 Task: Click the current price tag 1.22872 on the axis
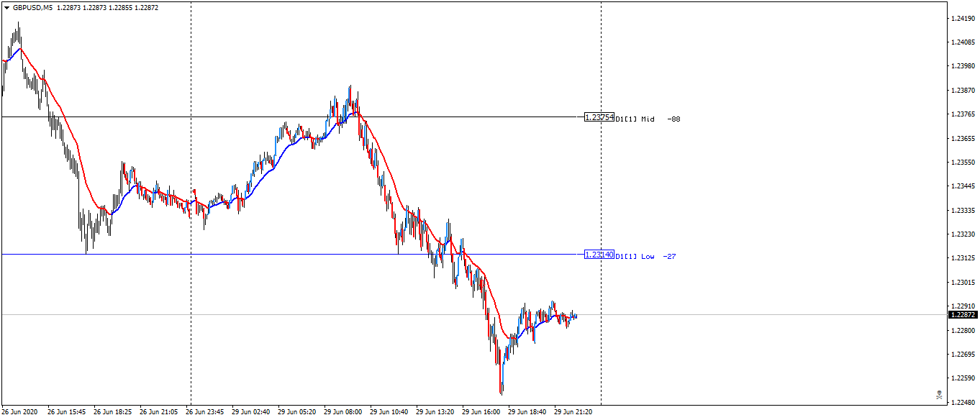pos(963,314)
